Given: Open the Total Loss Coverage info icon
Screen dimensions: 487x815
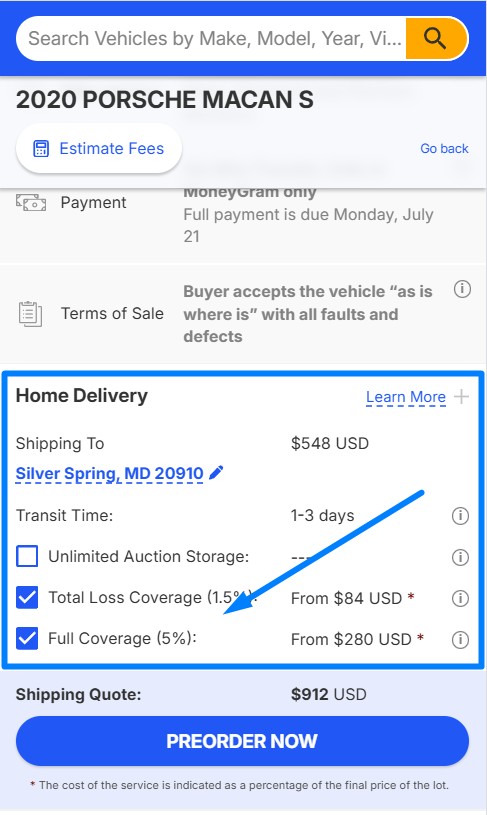Looking at the screenshot, I should (x=460, y=598).
